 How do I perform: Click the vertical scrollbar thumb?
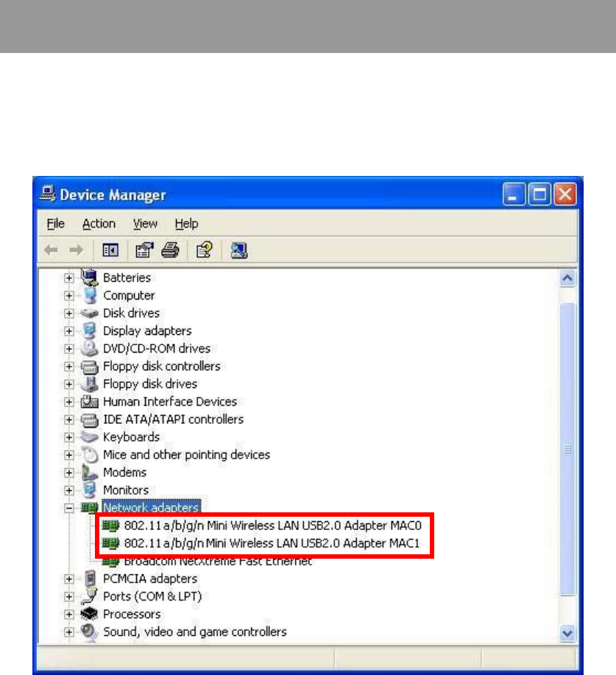567,450
